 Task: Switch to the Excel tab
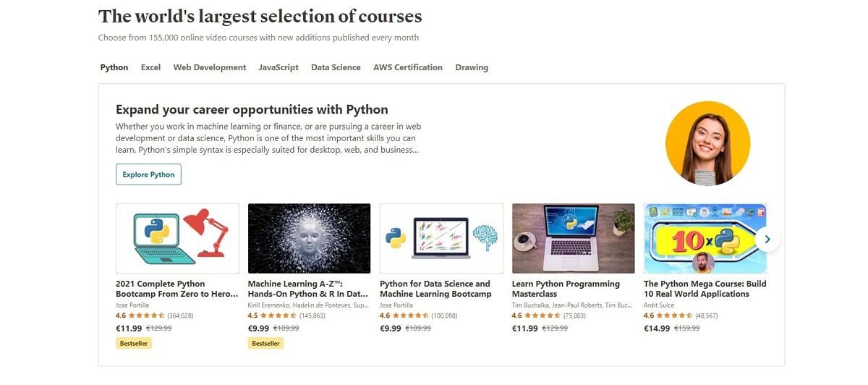tap(150, 67)
